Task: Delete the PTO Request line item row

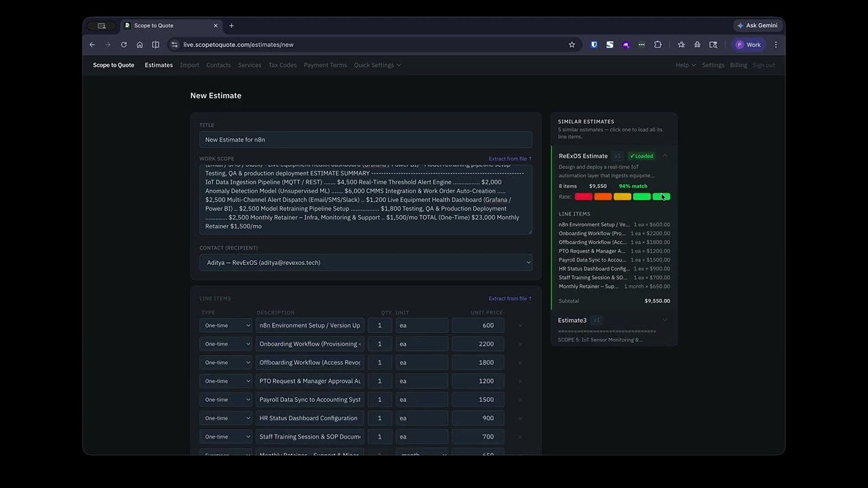Action: pos(520,381)
